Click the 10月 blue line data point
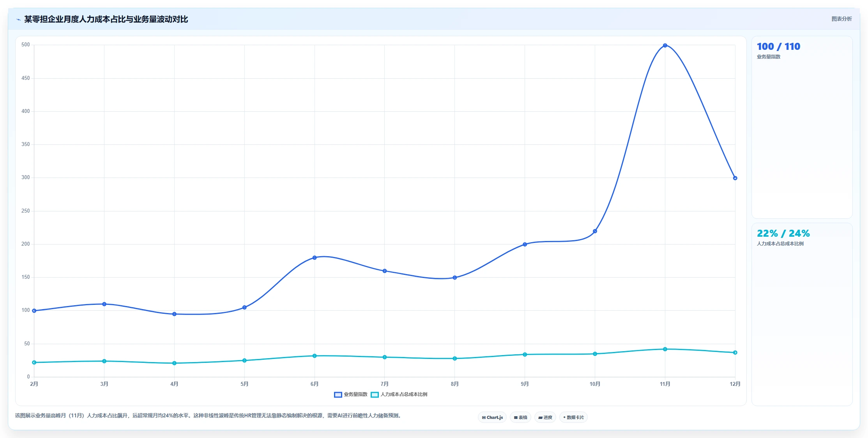Image resolution: width=868 pixels, height=438 pixels. pos(595,231)
